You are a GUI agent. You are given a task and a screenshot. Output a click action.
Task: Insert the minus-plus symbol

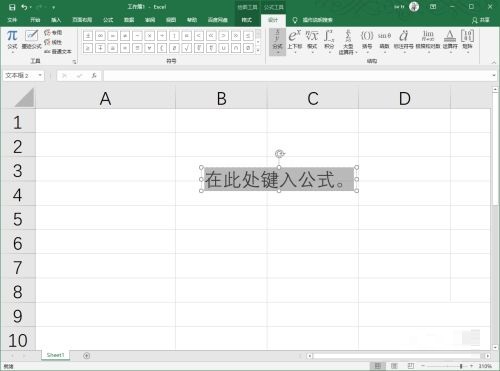100,48
